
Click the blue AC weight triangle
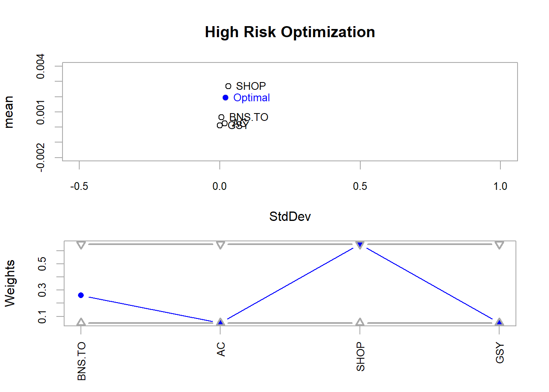pyautogui.click(x=221, y=323)
